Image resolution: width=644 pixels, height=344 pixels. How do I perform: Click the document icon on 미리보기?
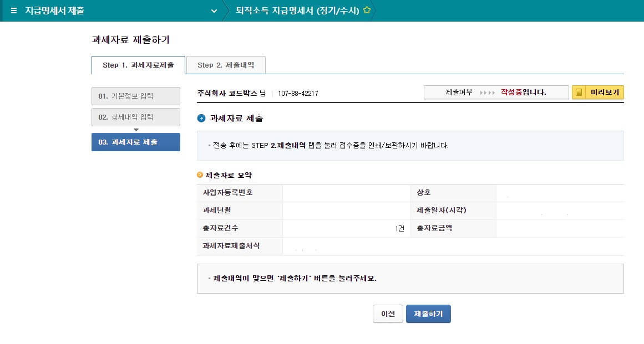pos(579,93)
